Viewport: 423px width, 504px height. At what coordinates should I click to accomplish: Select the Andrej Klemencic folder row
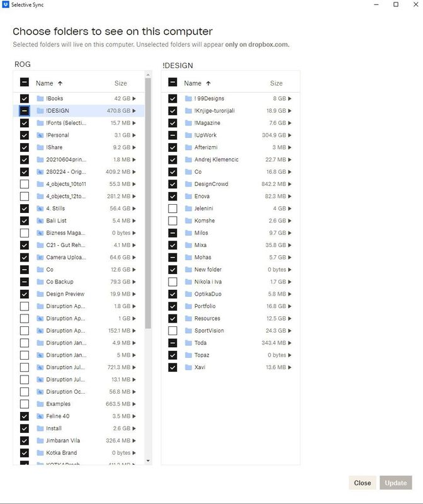pyautogui.click(x=230, y=159)
